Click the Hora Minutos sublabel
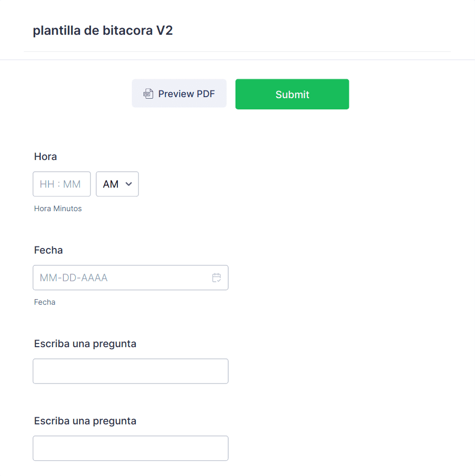This screenshot has width=475, height=476. coord(58,209)
